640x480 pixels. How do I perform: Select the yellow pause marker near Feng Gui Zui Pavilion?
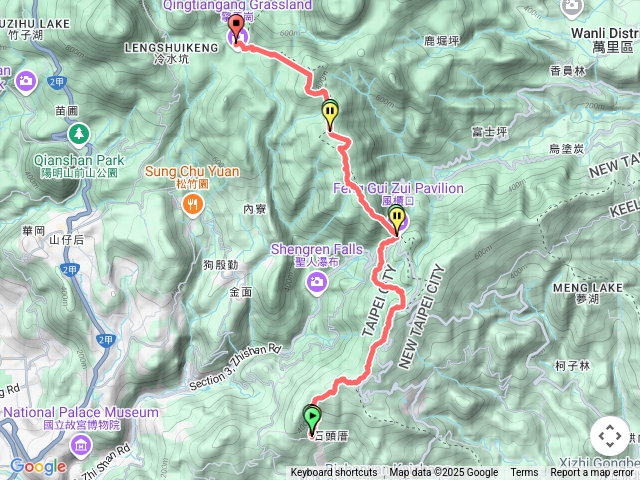(397, 220)
